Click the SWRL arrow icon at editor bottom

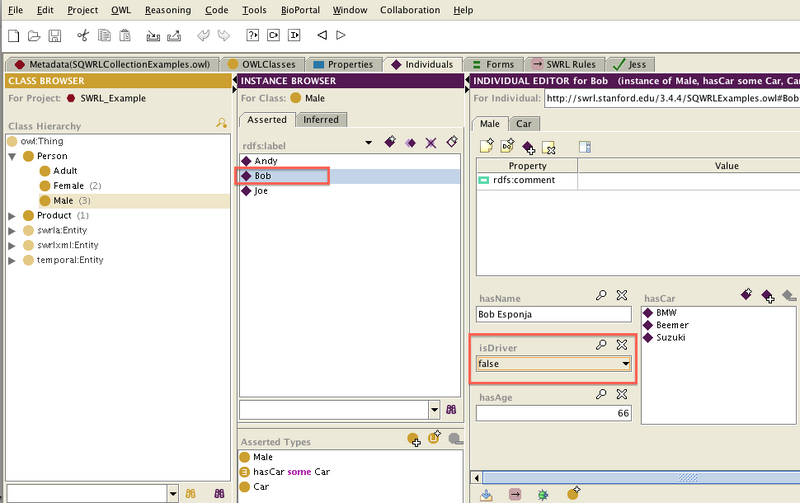coord(515,494)
